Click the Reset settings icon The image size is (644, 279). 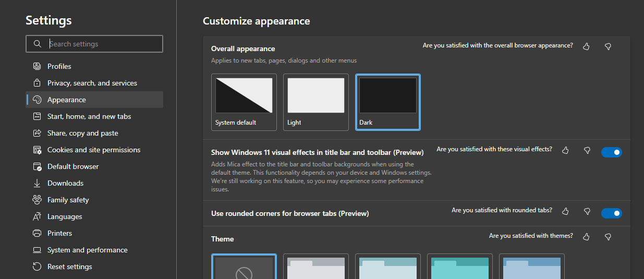(37, 266)
